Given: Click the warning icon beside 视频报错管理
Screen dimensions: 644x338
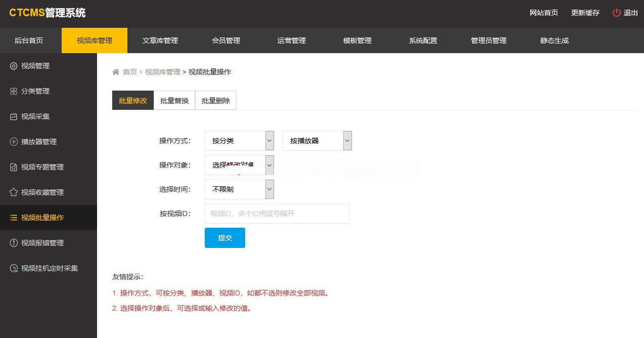Looking at the screenshot, I should click(14, 243).
